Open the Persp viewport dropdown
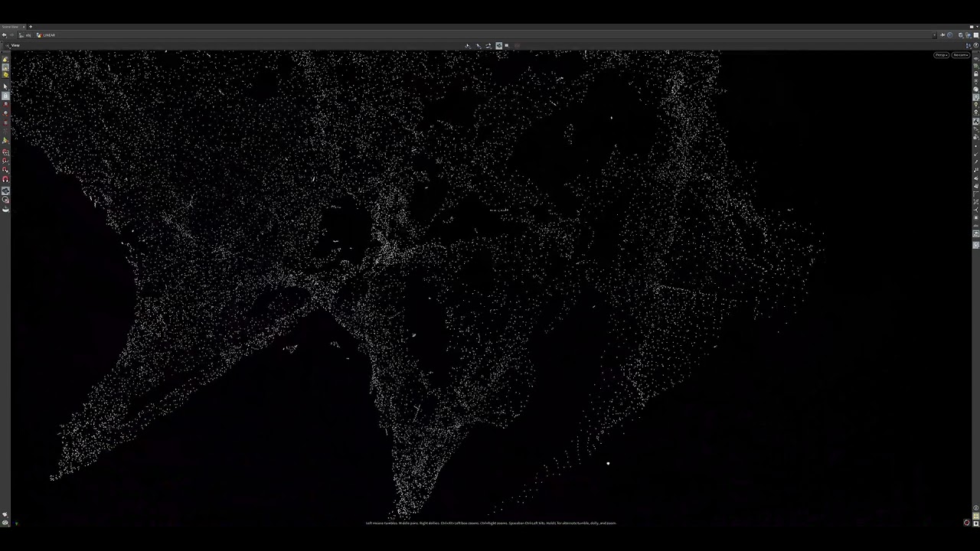 point(941,55)
